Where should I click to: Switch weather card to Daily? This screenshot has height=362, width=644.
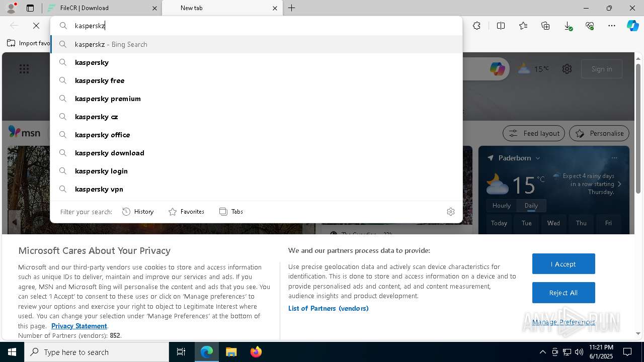pyautogui.click(x=531, y=206)
